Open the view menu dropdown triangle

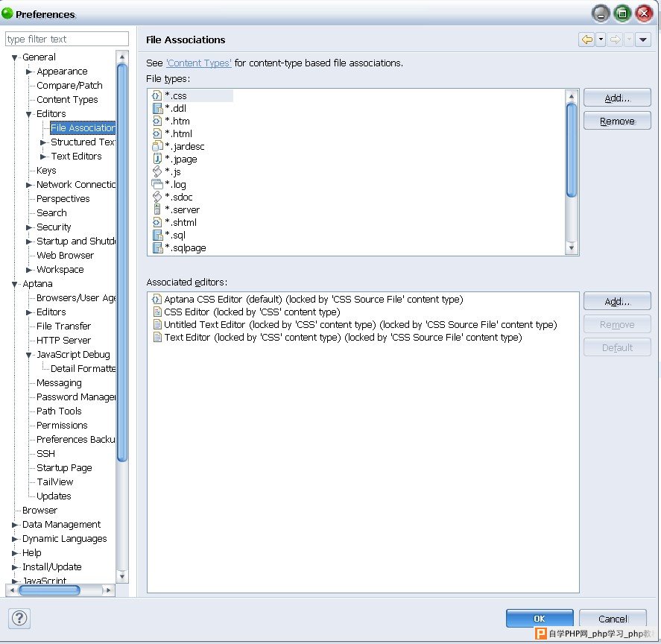coord(643,40)
